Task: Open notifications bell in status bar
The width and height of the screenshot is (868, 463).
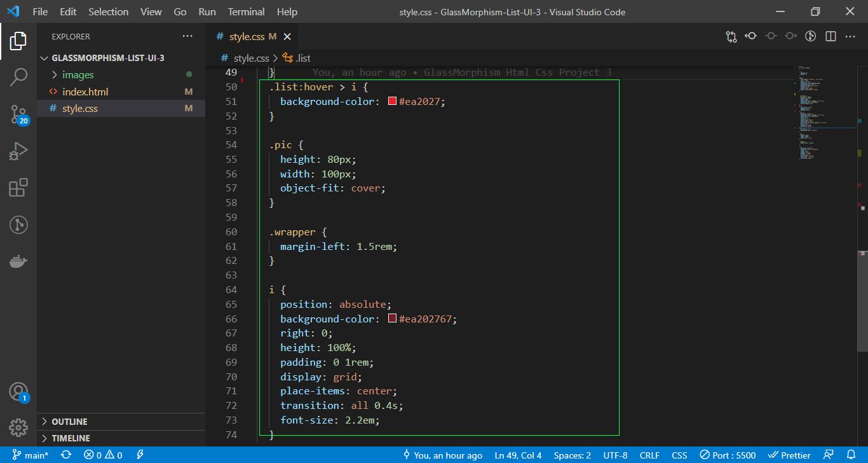Action: pyautogui.click(x=851, y=455)
